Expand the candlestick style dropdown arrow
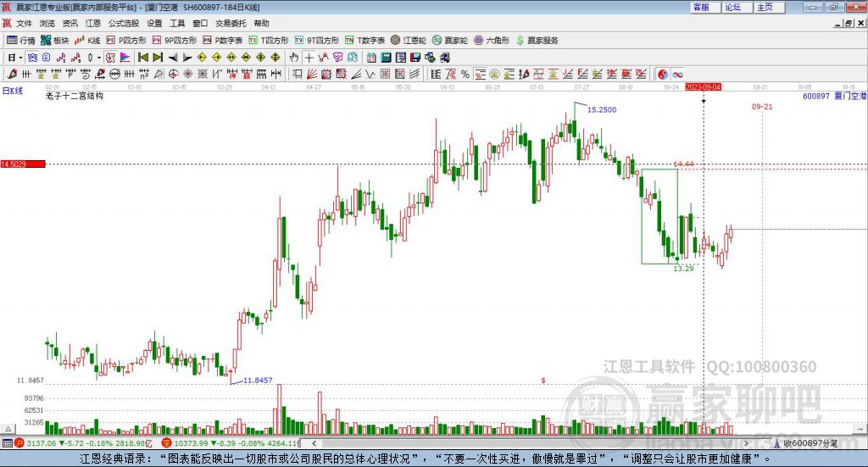Screen dimensions: 868x467 click(98, 58)
